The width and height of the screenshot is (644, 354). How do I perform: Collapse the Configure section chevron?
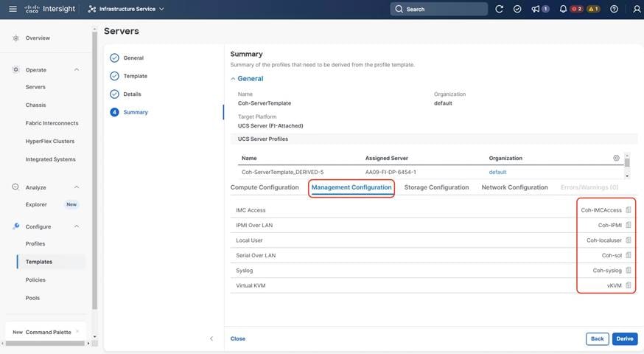(x=77, y=226)
